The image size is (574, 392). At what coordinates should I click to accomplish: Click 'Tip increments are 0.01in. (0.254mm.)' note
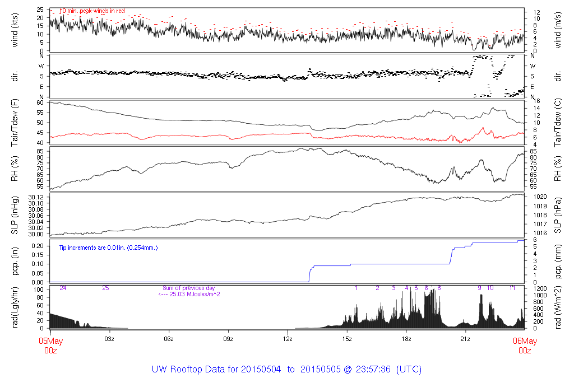pyautogui.click(x=108, y=248)
